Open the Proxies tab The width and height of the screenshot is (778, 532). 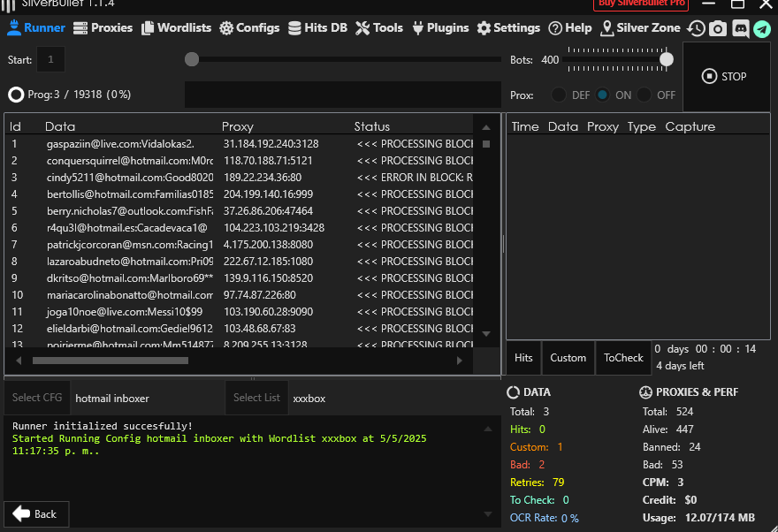tap(103, 27)
